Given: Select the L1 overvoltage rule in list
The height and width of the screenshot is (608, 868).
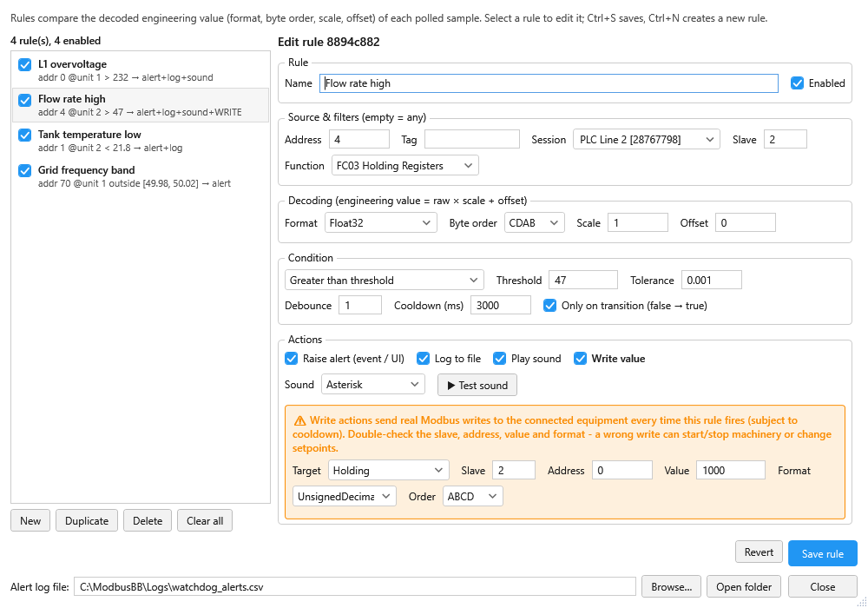Looking at the screenshot, I should click(x=141, y=70).
